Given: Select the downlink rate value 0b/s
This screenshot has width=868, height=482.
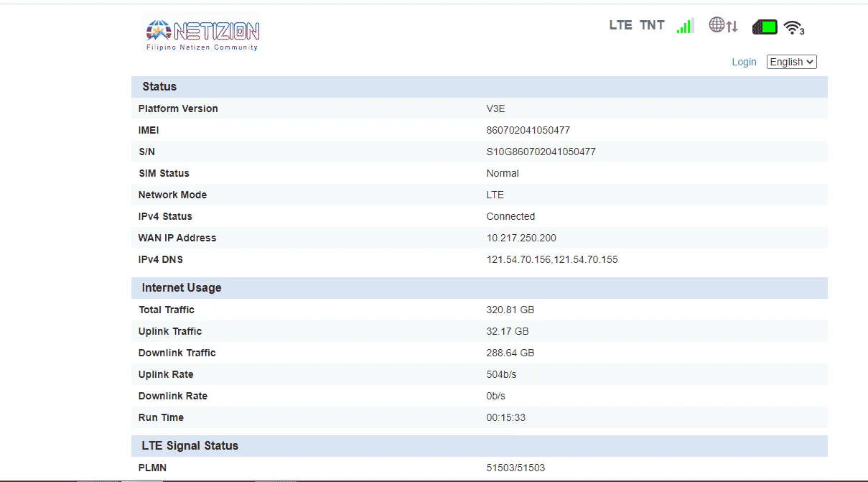Looking at the screenshot, I should (x=496, y=396).
